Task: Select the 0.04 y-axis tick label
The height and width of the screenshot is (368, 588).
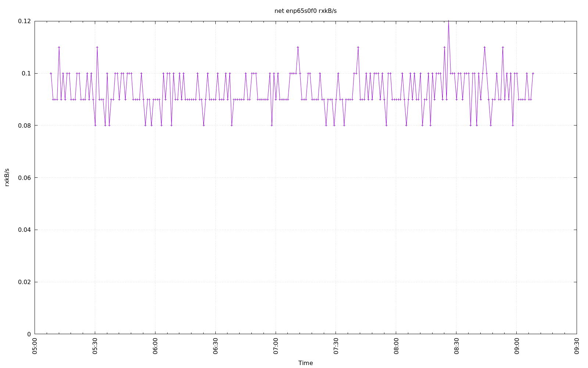Action: [24, 230]
